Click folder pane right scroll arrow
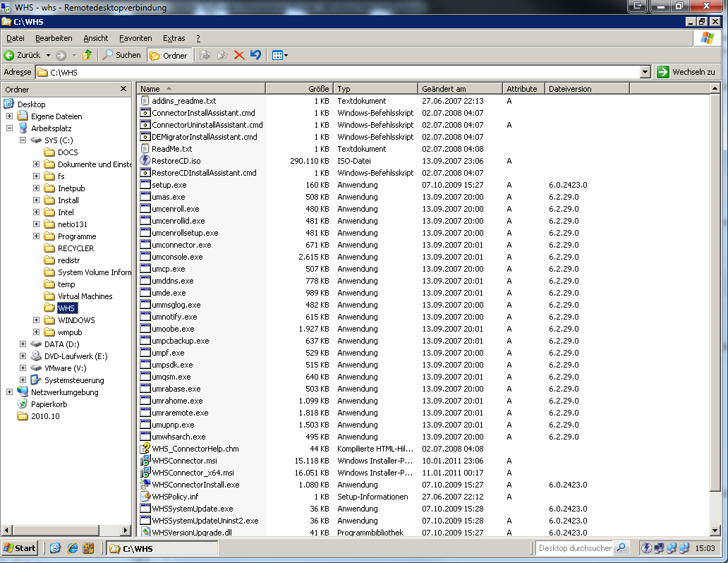The width and height of the screenshot is (728, 563). pyautogui.click(x=126, y=530)
